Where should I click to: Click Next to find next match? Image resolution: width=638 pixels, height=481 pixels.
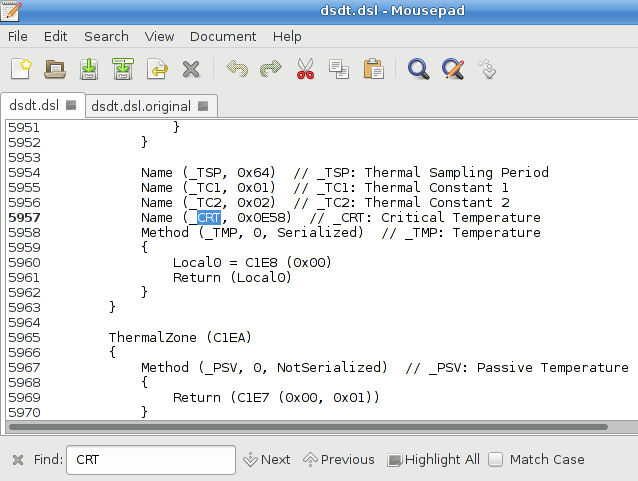click(x=267, y=459)
